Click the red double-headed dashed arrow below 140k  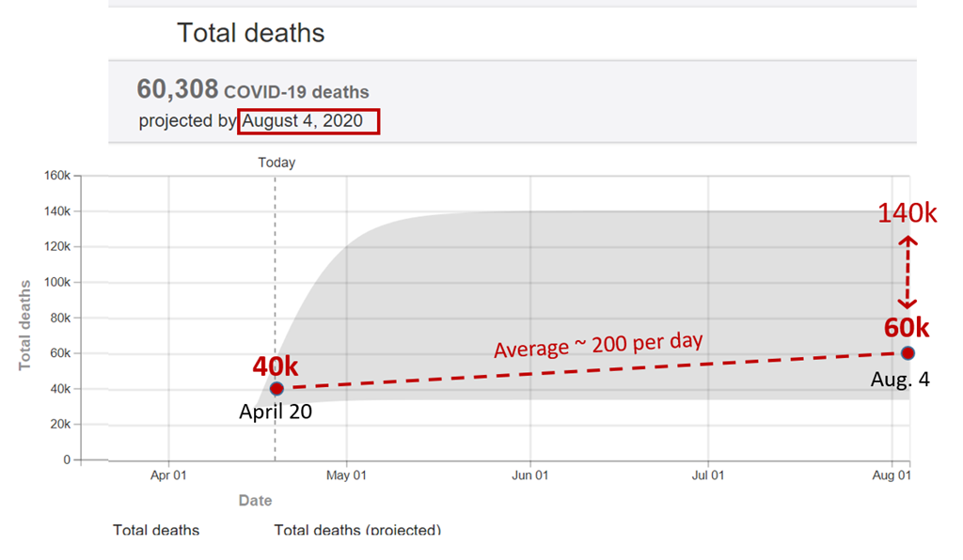point(908,272)
